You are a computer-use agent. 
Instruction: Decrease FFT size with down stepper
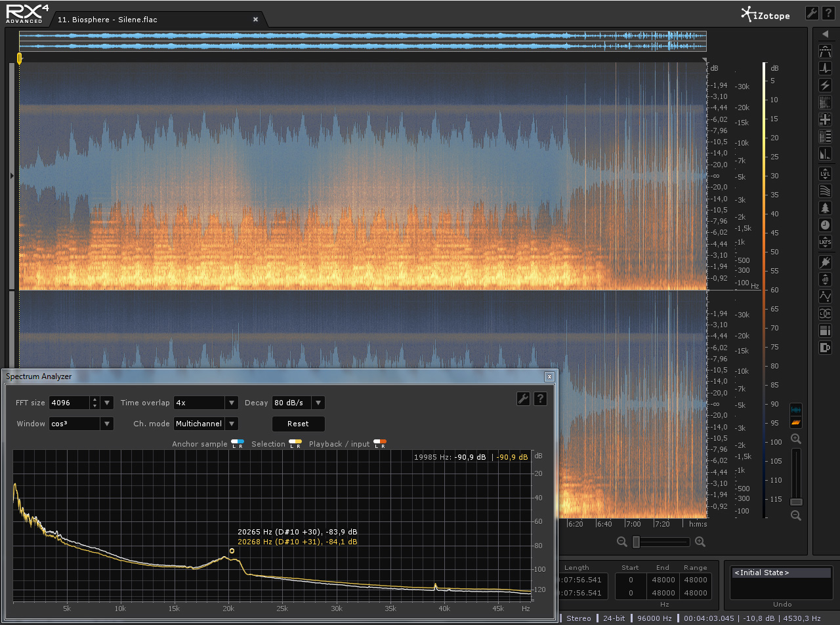(x=94, y=406)
